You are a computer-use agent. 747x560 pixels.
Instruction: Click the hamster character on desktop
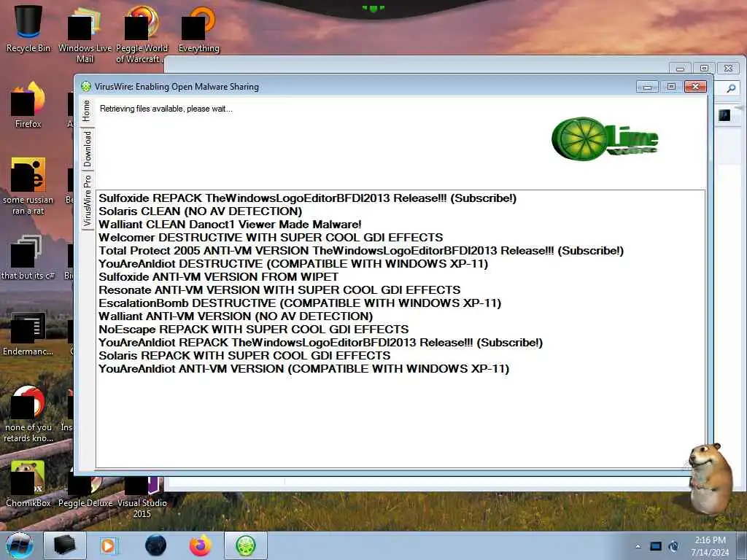[711, 478]
